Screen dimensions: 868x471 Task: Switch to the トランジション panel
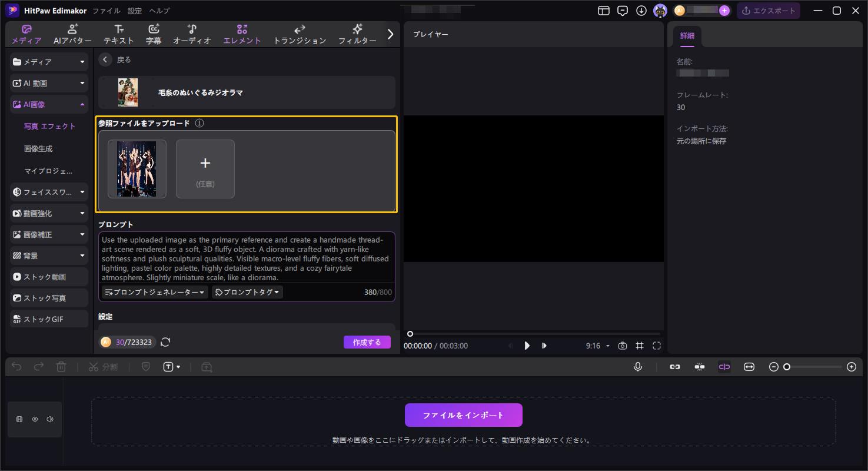(x=300, y=34)
